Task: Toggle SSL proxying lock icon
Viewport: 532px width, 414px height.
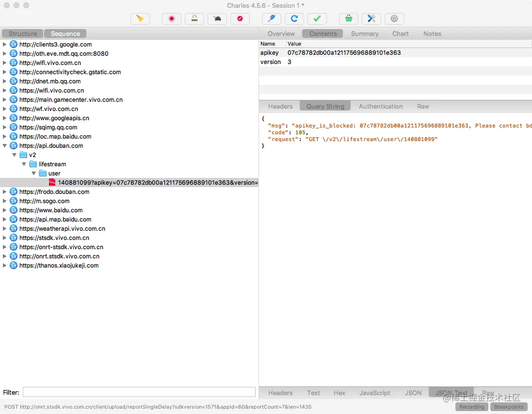Action: click(x=194, y=18)
